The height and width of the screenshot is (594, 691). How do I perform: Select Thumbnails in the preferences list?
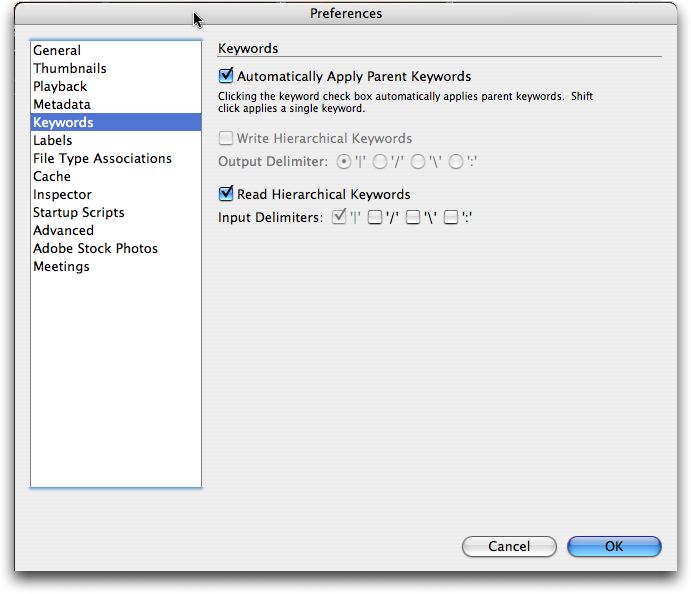[x=69, y=68]
